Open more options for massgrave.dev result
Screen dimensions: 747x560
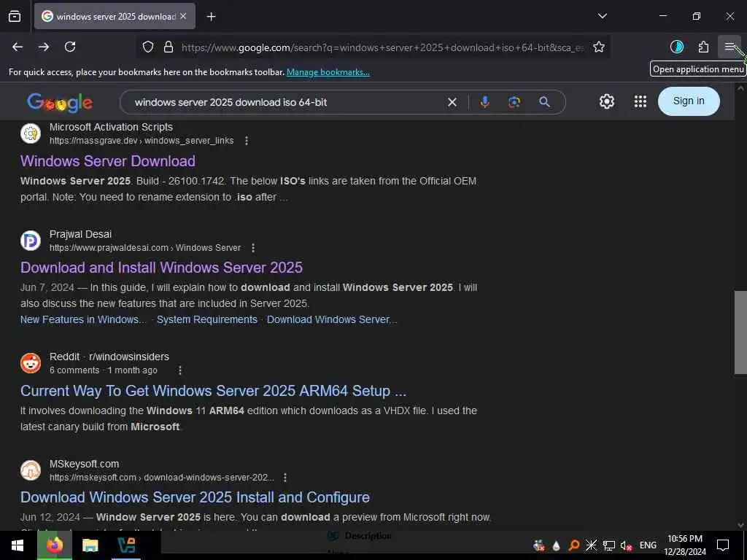coord(247,141)
